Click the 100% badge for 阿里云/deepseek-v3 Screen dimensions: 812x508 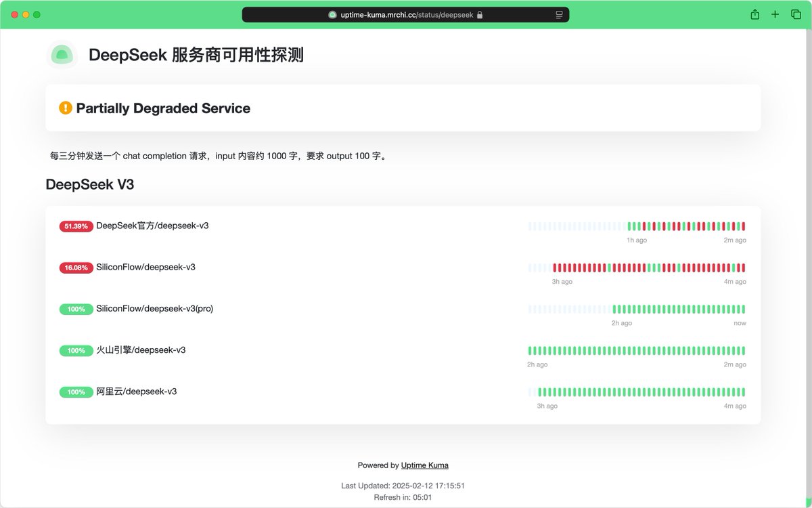(x=76, y=391)
